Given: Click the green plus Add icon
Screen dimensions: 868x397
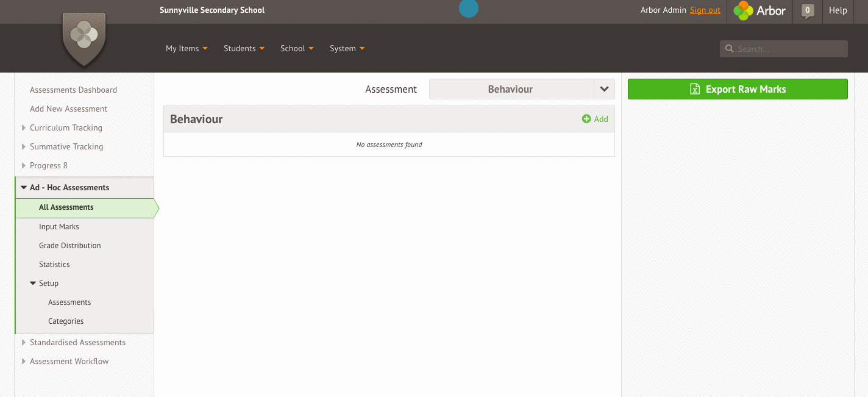Looking at the screenshot, I should tap(586, 119).
